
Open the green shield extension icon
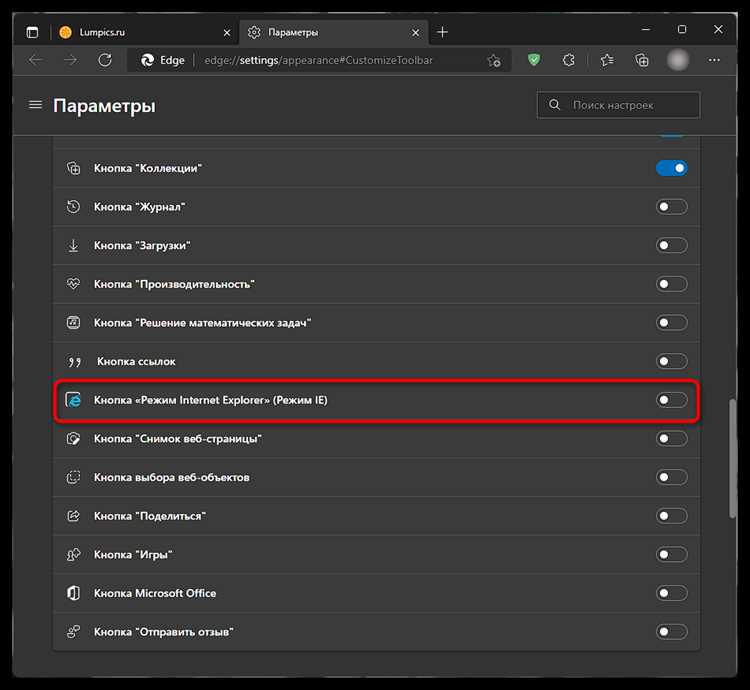[x=534, y=60]
